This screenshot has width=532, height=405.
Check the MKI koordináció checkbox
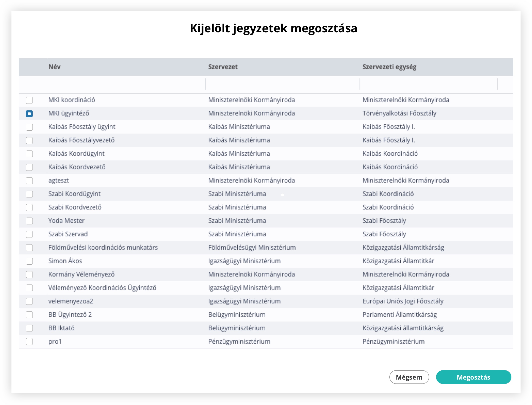coord(29,100)
